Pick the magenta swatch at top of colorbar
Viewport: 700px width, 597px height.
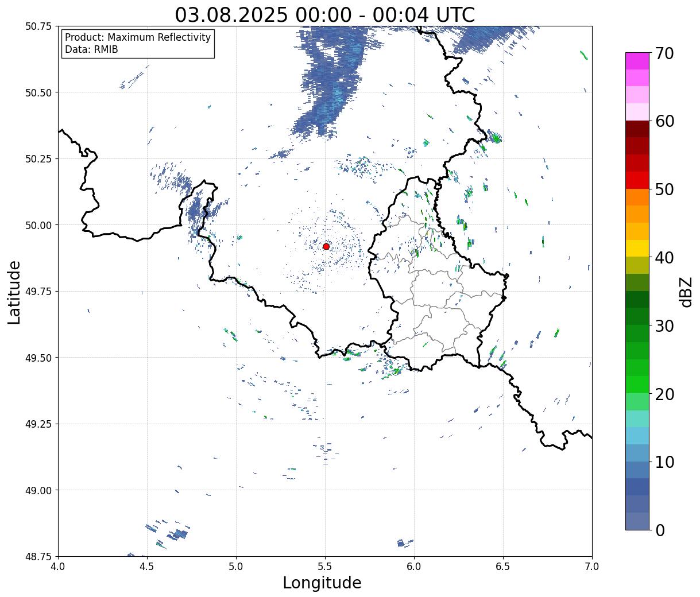tap(637, 61)
